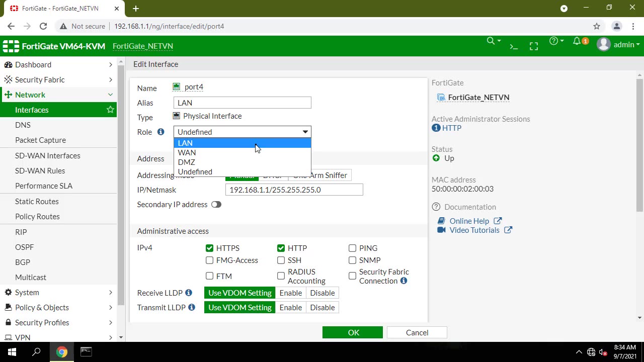Open the CLI console icon
644x362 pixels.
click(x=514, y=46)
